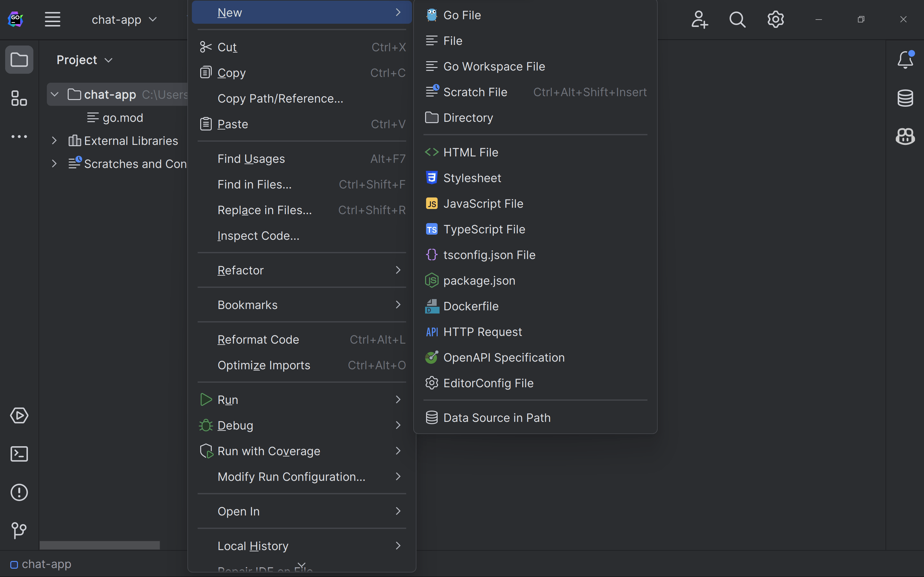The height and width of the screenshot is (577, 924).
Task: Open the AI Assistant panel
Action: (x=905, y=136)
